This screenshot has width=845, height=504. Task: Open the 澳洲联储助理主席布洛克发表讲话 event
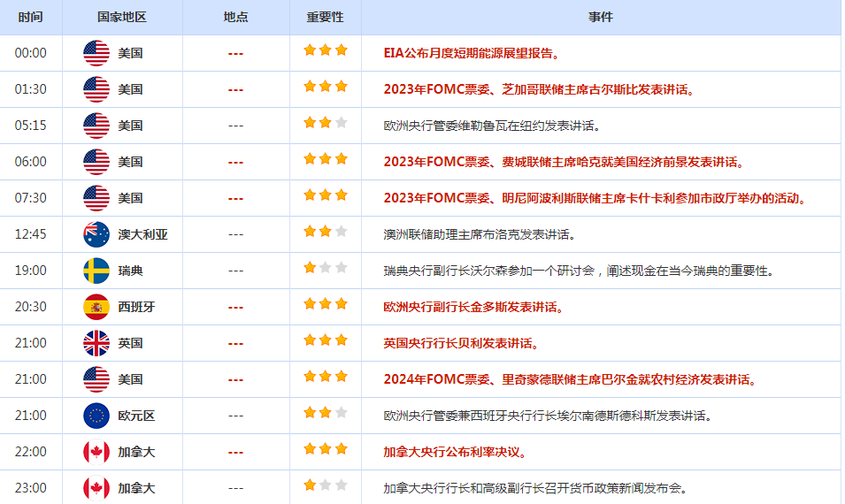(x=479, y=234)
